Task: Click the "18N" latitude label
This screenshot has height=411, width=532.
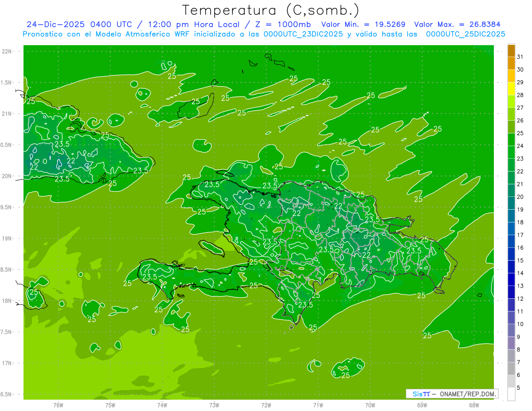Action: click(7, 301)
